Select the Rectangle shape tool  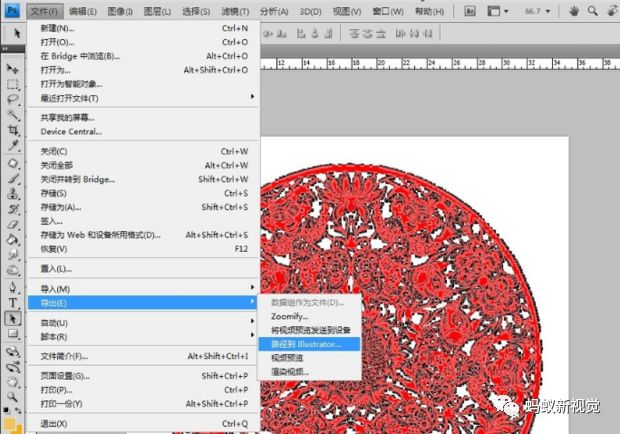pos(13,334)
